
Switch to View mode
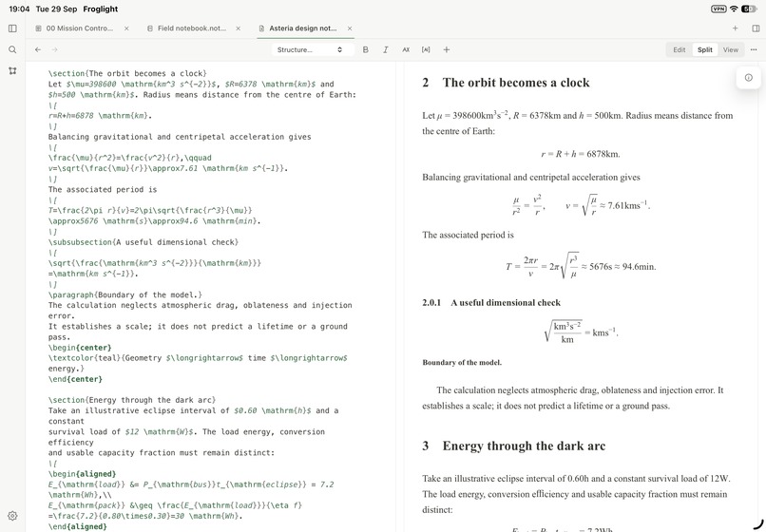point(731,49)
